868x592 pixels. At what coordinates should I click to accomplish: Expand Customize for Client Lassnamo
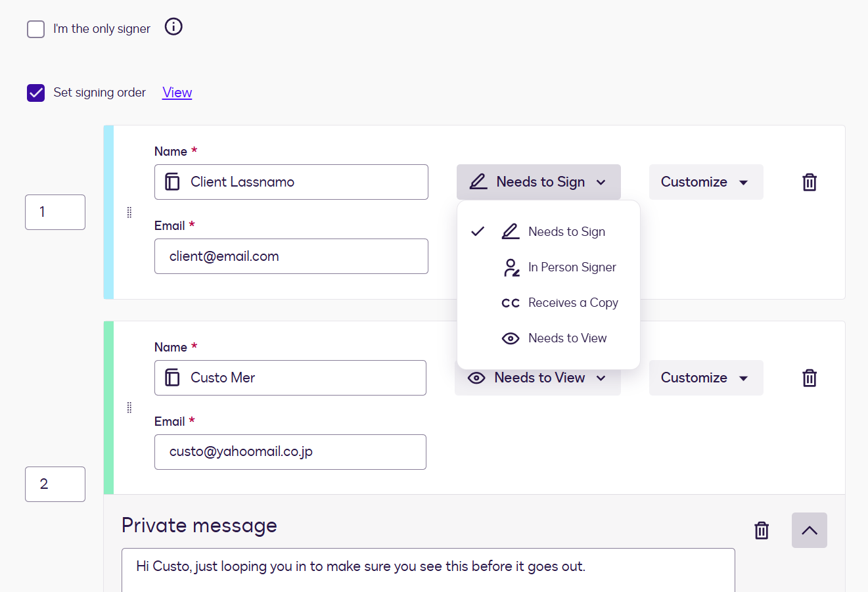tap(706, 182)
